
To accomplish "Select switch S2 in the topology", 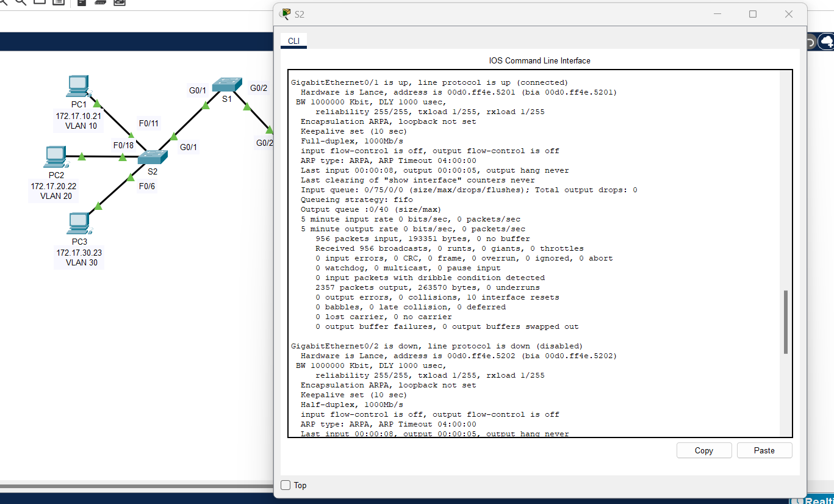I will click(x=153, y=157).
